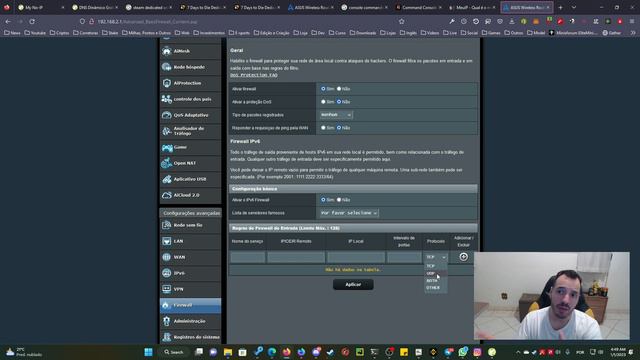Choose BOTH in the protocol list
The height and width of the screenshot is (360, 640).
click(x=436, y=280)
